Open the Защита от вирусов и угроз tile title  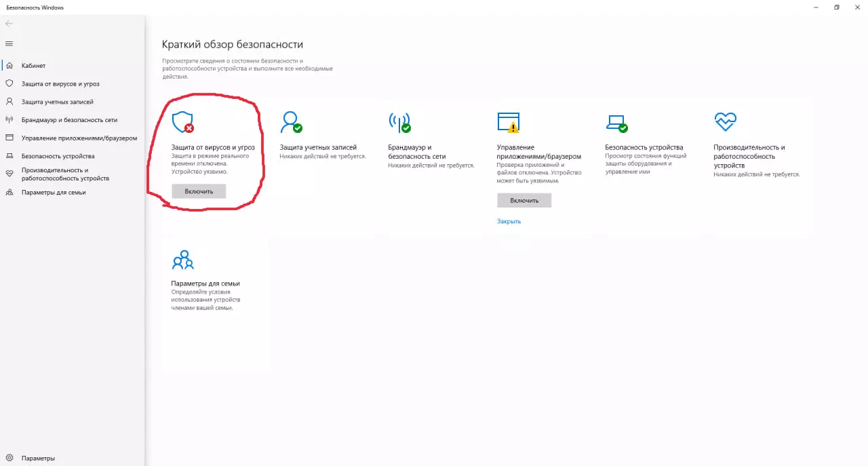click(213, 147)
